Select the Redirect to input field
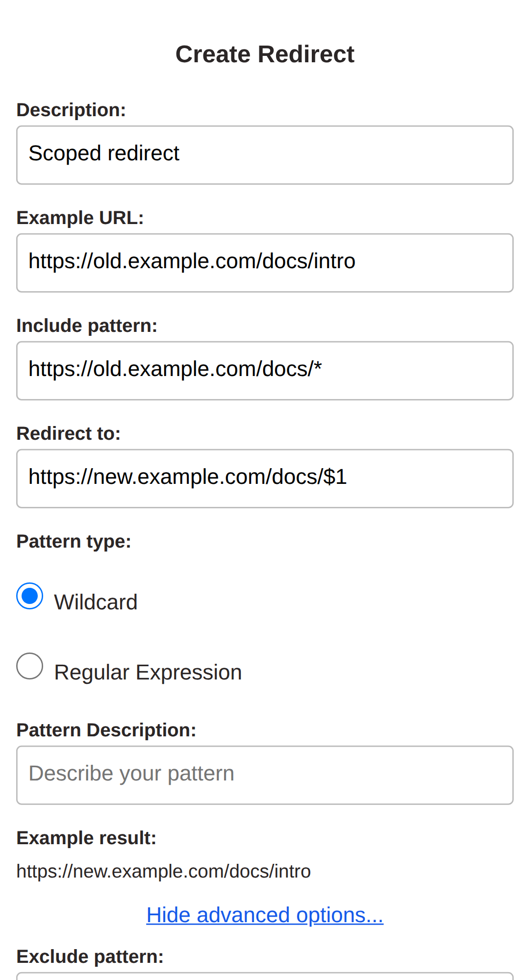530x980 pixels. click(x=265, y=478)
